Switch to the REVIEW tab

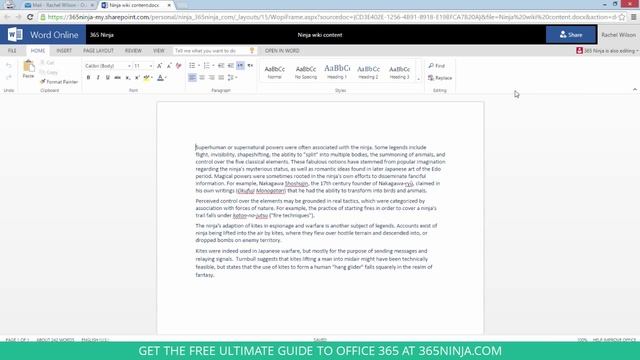[x=133, y=51]
